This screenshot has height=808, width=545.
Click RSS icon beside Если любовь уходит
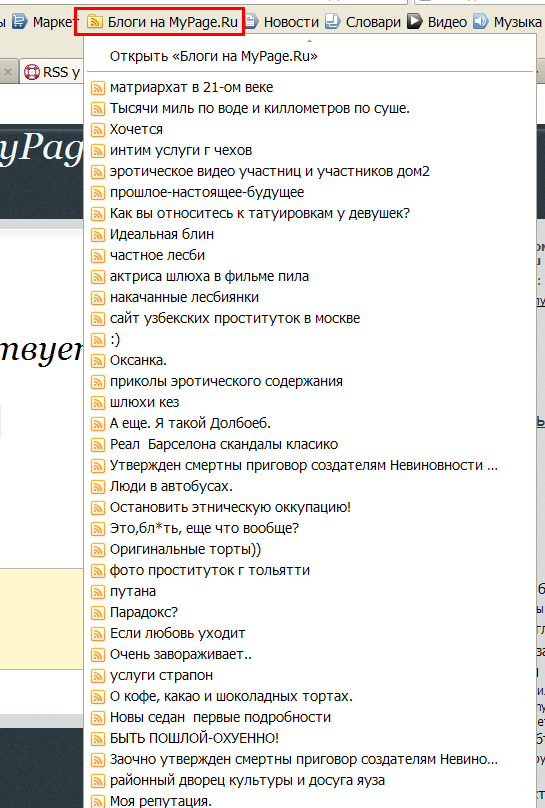pyautogui.click(x=98, y=634)
